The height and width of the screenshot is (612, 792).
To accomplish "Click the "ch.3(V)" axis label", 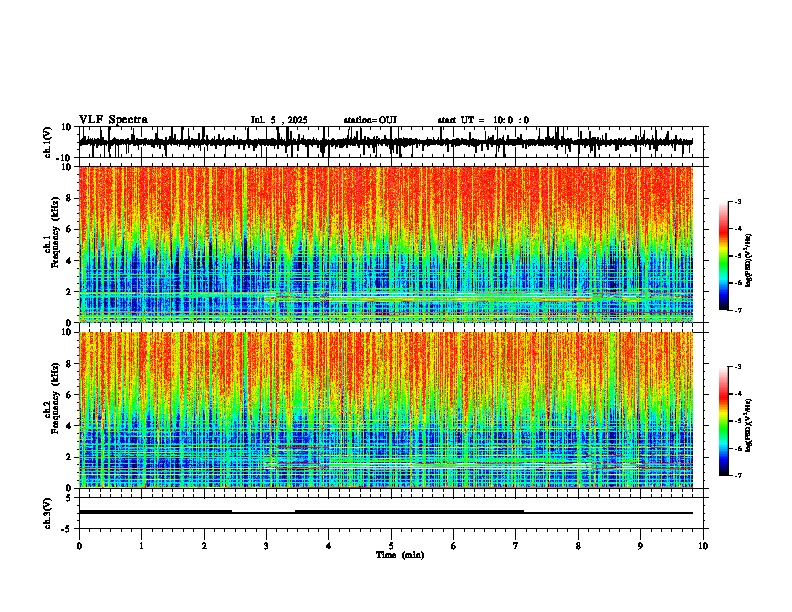I will 48,513.
